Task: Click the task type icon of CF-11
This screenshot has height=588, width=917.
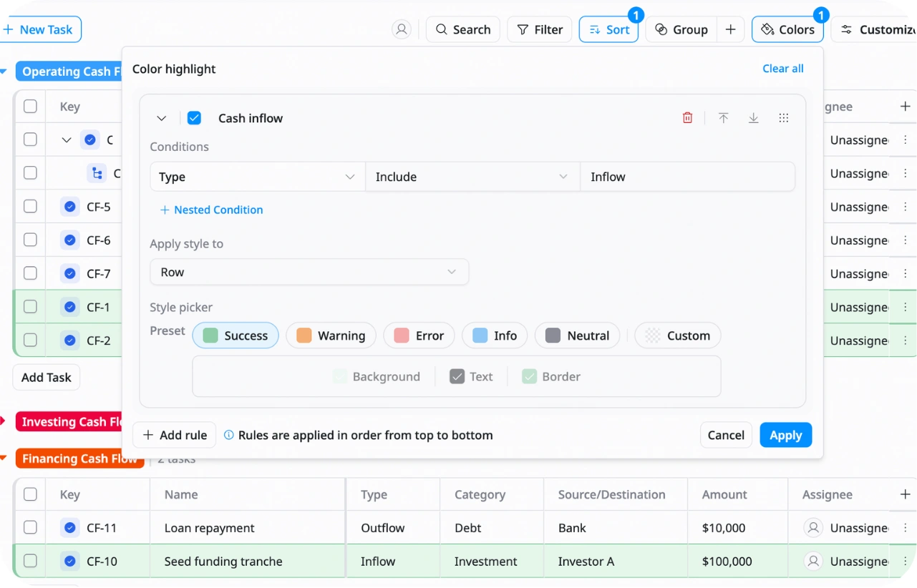Action: 70,528
